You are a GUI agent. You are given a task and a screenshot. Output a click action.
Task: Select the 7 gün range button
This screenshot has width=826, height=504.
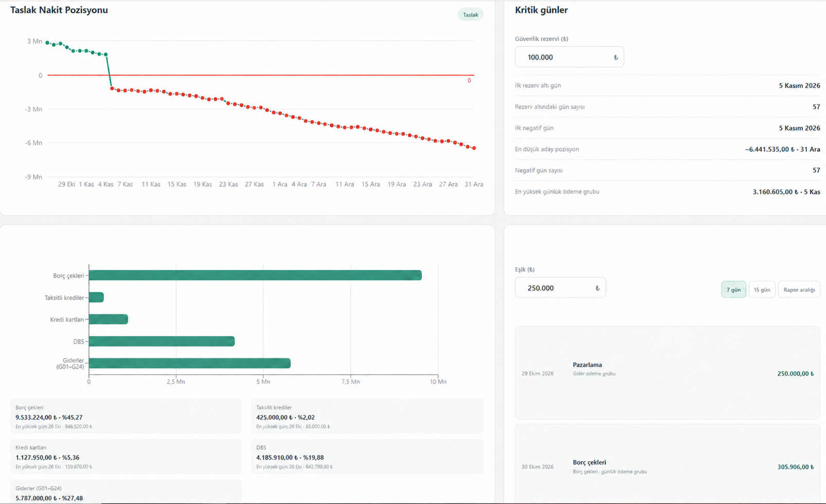(733, 290)
